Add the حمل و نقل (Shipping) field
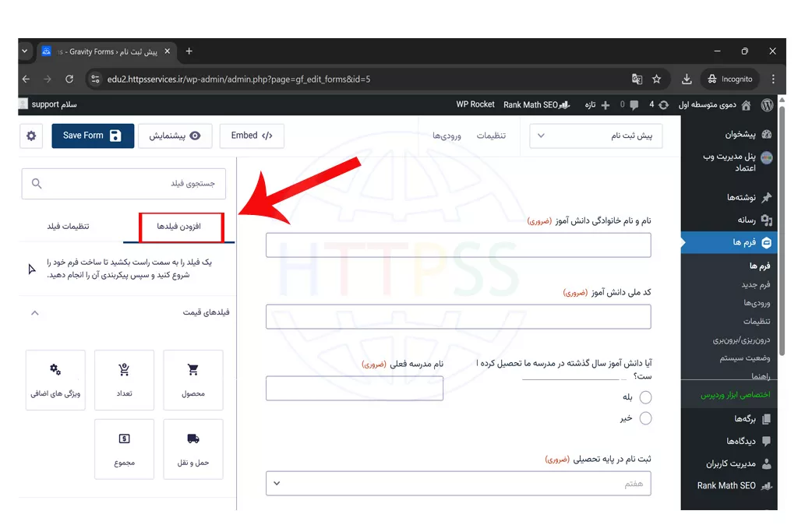Viewport: 798px width, 532px height. tap(193, 449)
